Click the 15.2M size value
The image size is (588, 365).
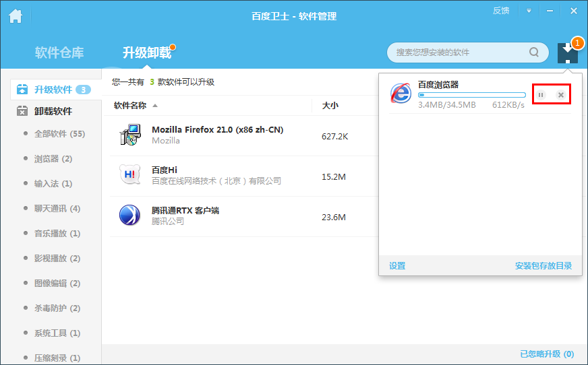tap(334, 176)
